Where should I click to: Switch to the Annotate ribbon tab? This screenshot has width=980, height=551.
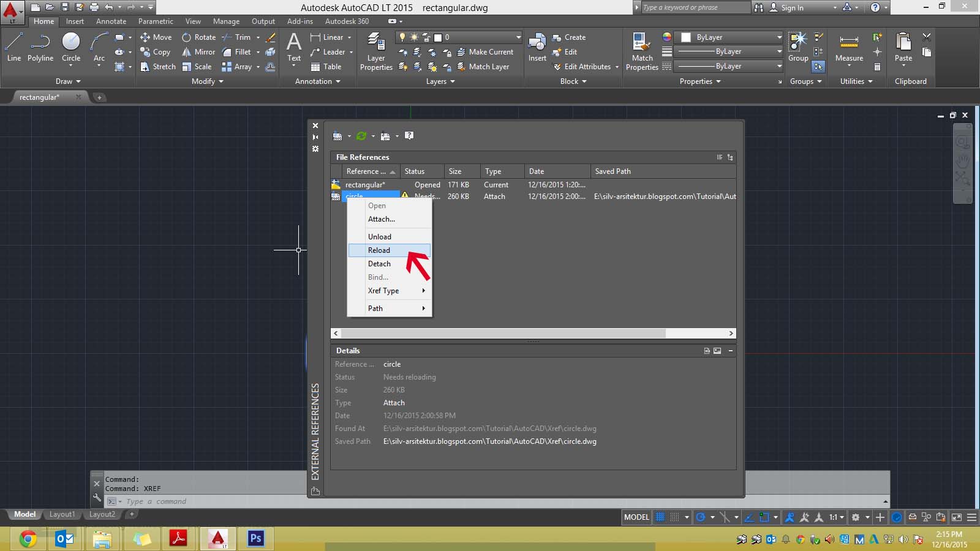pos(111,21)
